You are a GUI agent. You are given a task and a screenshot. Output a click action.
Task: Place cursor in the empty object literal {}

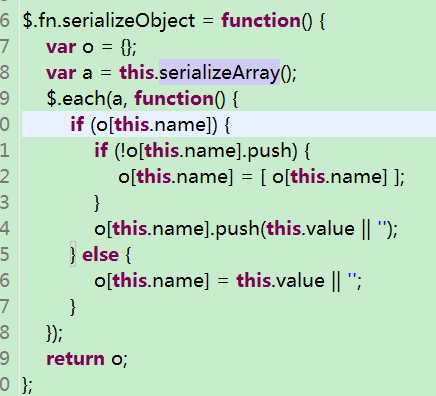(x=126, y=47)
